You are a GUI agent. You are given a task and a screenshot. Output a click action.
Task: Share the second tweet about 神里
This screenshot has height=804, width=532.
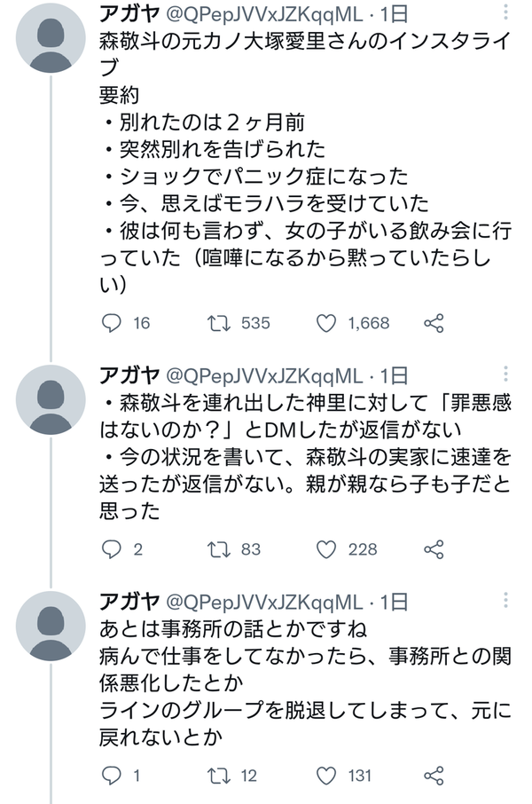click(434, 549)
